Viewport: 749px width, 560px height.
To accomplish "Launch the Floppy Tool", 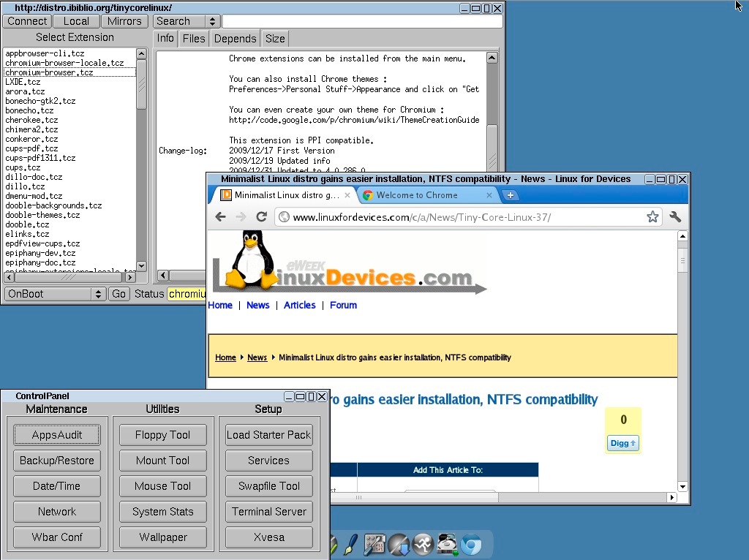I will pyautogui.click(x=163, y=435).
